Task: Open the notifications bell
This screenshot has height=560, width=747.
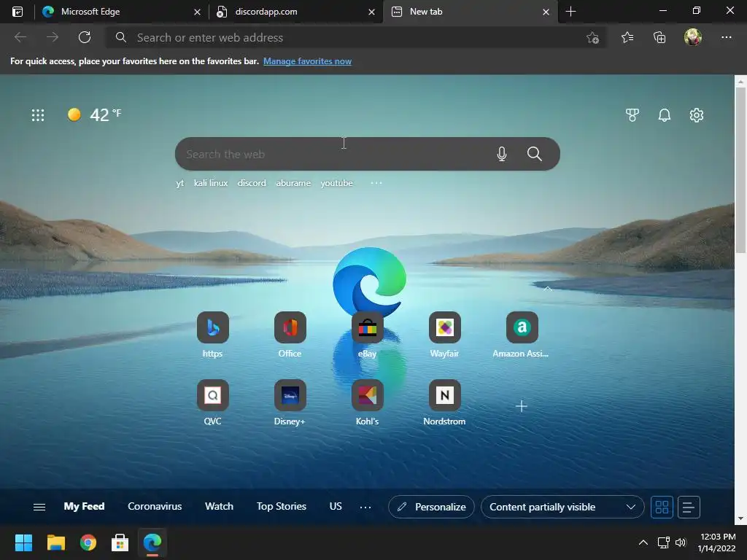Action: tap(664, 114)
